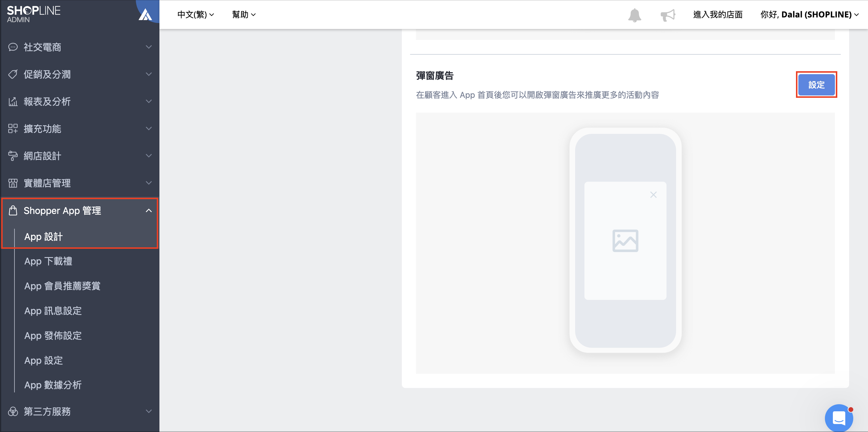This screenshot has height=432, width=868.
Task: Open the live chat support bubble
Action: coord(839,418)
